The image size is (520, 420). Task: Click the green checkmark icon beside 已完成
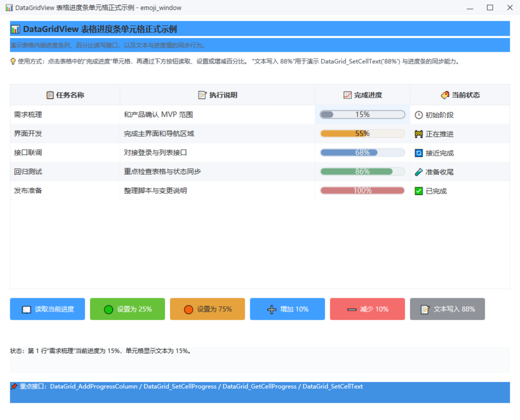(419, 191)
